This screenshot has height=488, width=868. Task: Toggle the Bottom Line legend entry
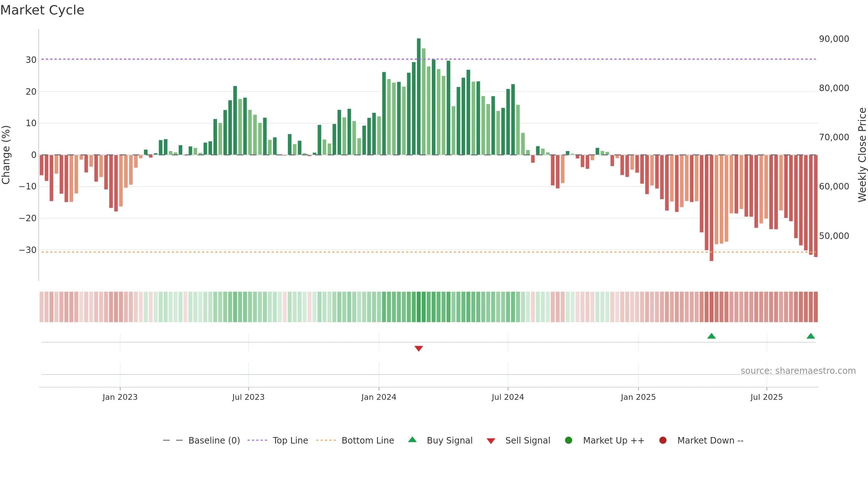point(355,440)
